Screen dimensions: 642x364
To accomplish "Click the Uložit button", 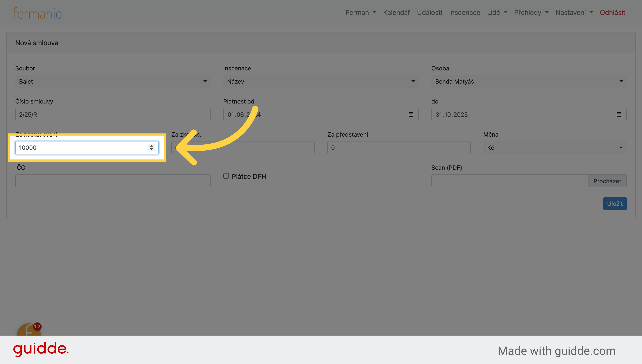I will tap(615, 203).
